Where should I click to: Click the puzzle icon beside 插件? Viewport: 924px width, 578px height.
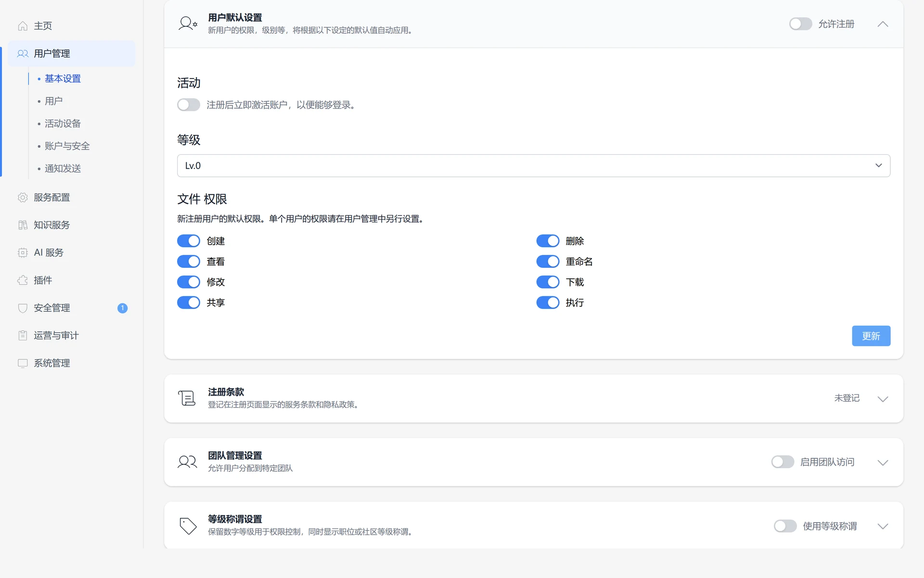23,280
